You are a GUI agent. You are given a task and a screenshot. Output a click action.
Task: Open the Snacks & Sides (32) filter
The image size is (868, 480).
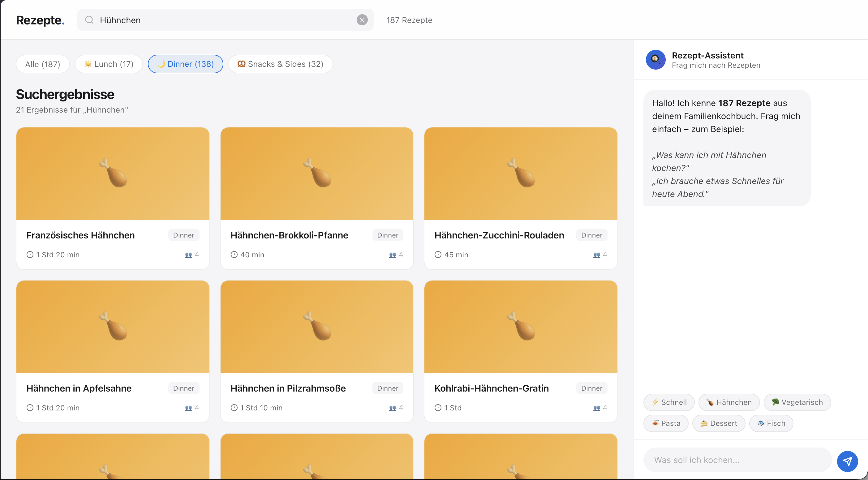[x=281, y=64]
